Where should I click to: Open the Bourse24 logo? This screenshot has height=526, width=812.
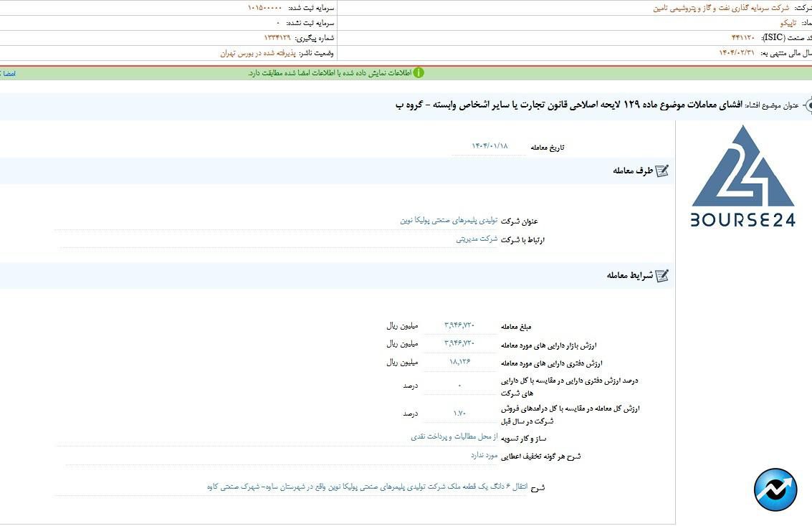(743, 176)
